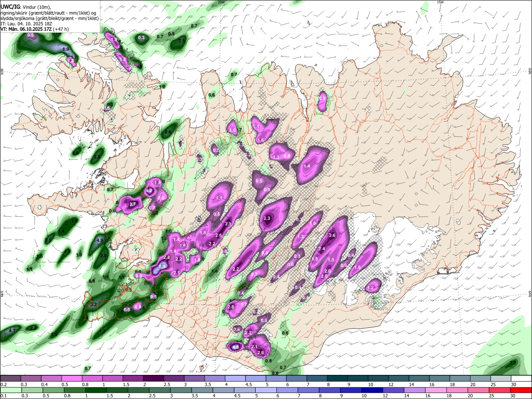This screenshot has height=399, width=532.
Task: Click the 2.9 snowfall value on the map
Action: [228, 224]
